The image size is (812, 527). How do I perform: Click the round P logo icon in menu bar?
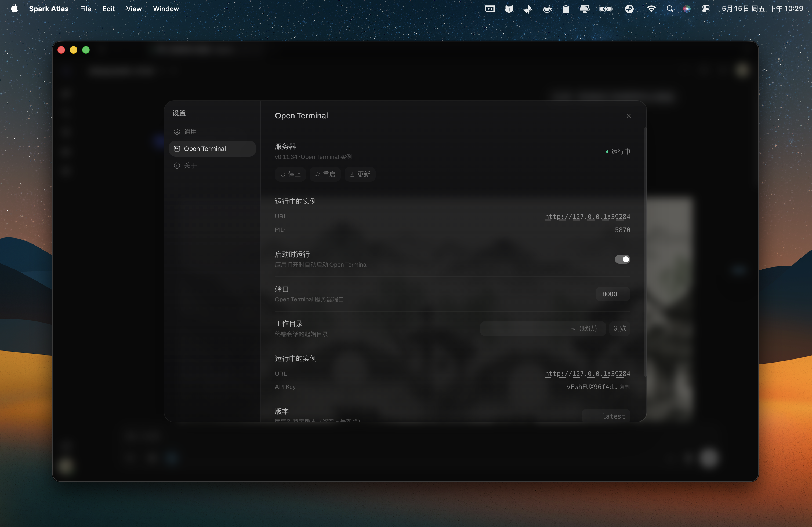(629, 9)
